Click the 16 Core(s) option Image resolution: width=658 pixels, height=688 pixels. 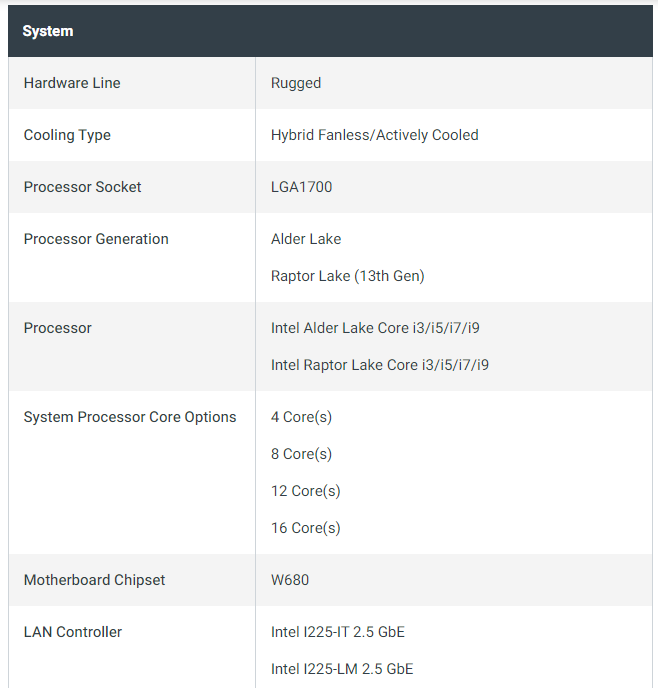[306, 528]
